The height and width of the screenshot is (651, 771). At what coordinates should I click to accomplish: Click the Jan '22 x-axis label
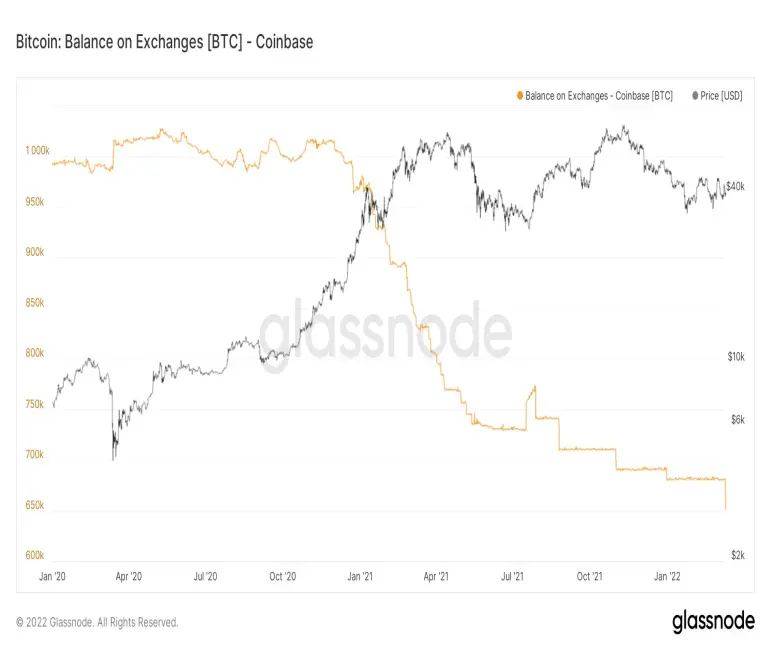click(x=667, y=576)
